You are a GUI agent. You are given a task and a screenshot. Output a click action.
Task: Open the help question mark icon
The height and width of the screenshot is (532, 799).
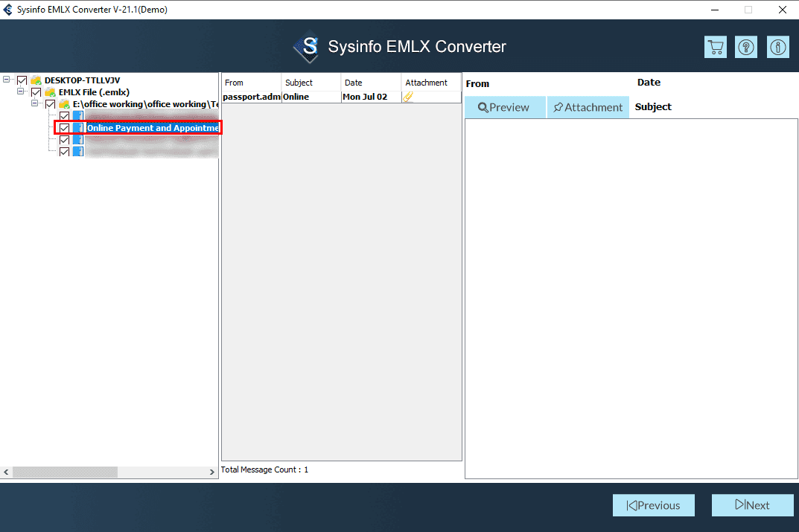pos(746,48)
